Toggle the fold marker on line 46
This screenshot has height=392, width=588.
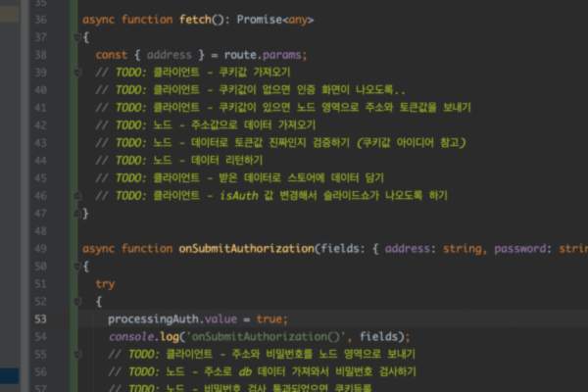(77, 195)
